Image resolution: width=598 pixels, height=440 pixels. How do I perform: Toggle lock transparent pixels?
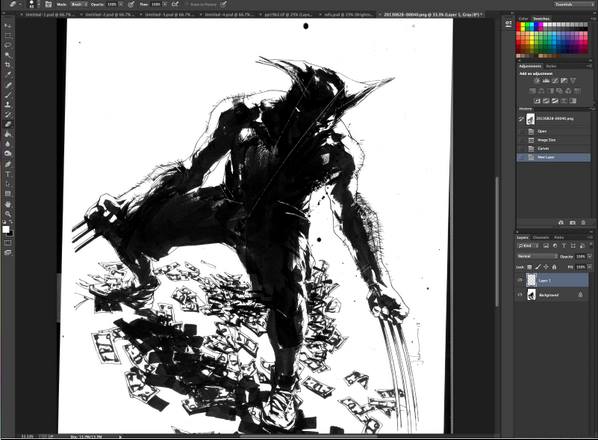[x=529, y=267]
